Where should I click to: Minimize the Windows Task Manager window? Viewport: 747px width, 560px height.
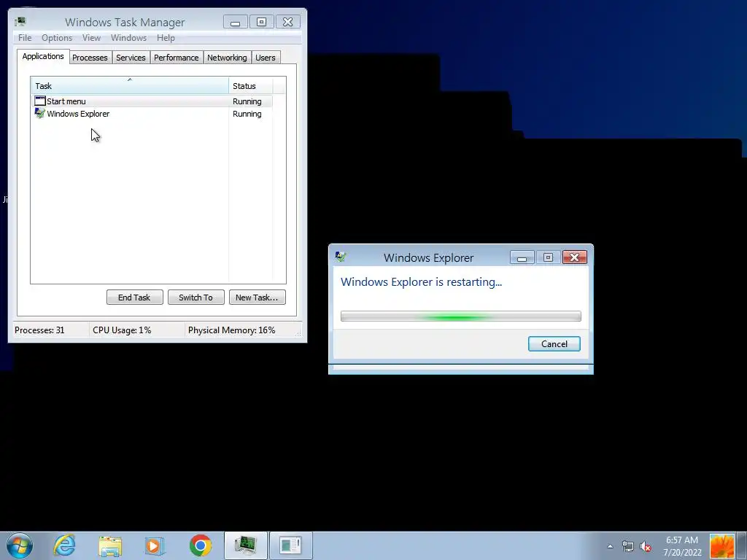pos(236,22)
